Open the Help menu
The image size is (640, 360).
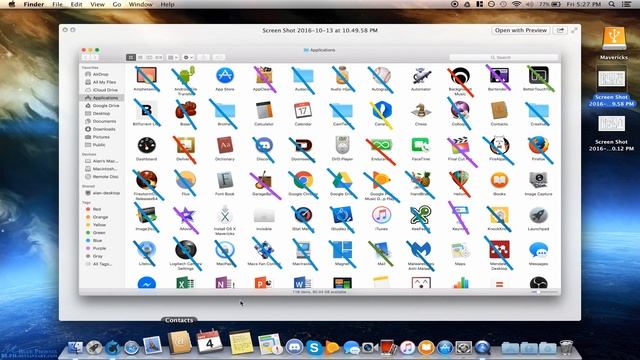(167, 4)
